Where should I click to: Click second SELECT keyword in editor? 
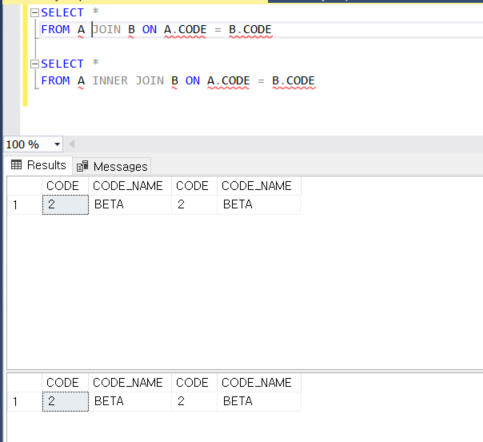click(62, 64)
